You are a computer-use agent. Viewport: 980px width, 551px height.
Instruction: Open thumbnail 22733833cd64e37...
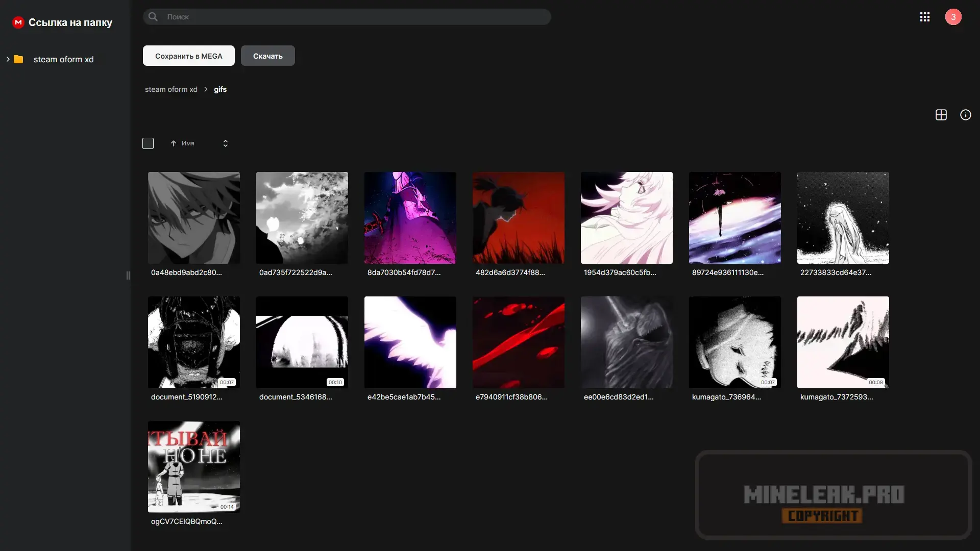click(x=843, y=218)
